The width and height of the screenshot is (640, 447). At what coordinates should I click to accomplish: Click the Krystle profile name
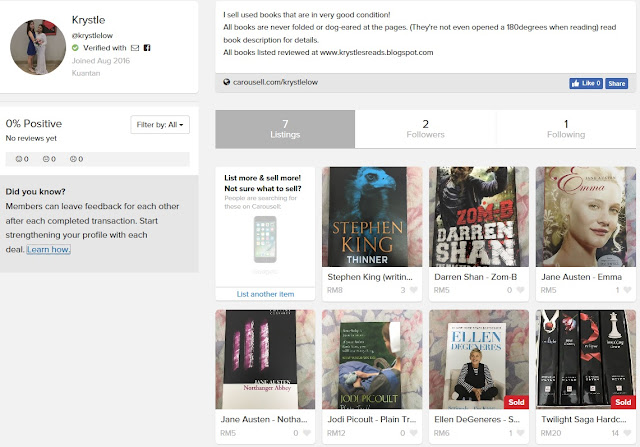pos(89,20)
